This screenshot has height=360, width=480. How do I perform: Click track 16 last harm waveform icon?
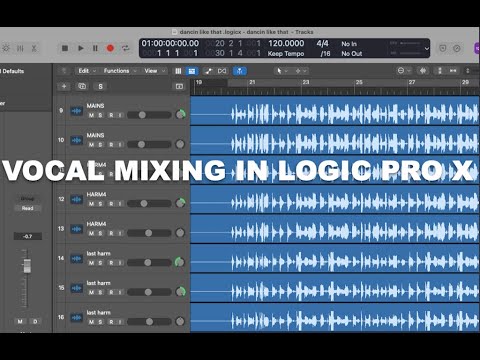click(x=77, y=317)
